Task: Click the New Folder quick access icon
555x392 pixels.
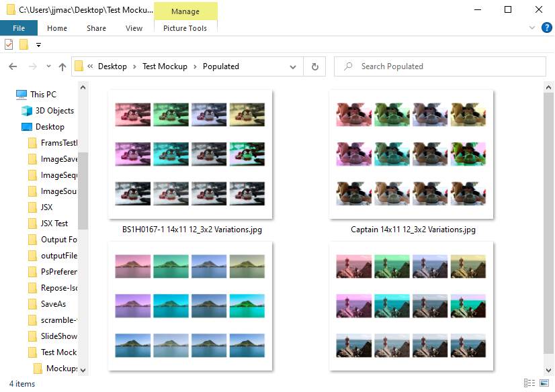Action: (x=24, y=44)
